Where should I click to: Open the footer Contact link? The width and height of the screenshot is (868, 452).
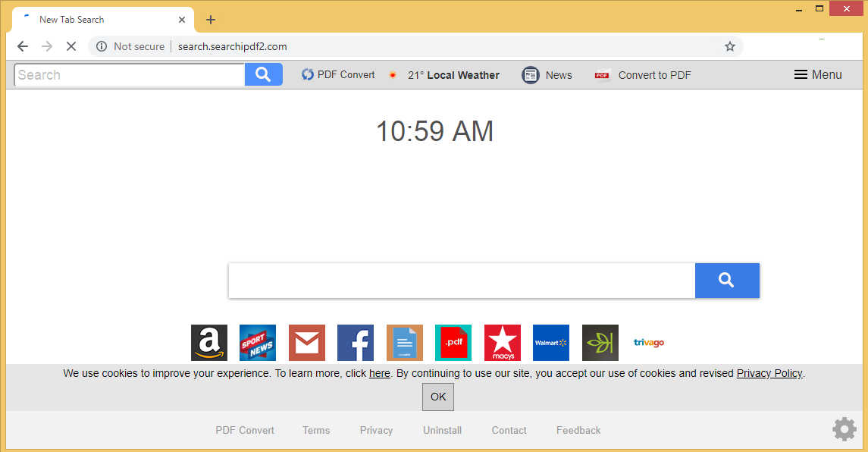tap(509, 431)
